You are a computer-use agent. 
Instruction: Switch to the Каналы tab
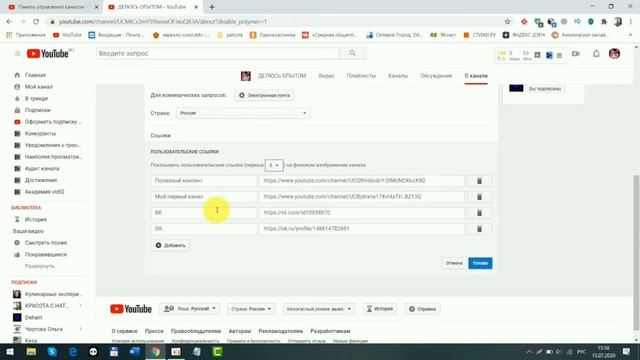(x=398, y=76)
